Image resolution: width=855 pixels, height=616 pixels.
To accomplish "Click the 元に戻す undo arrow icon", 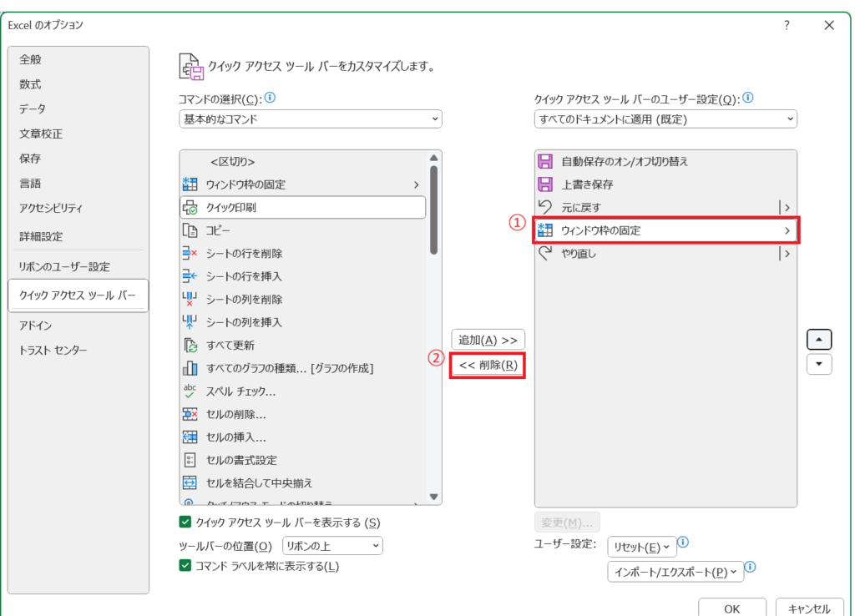I will tap(545, 207).
